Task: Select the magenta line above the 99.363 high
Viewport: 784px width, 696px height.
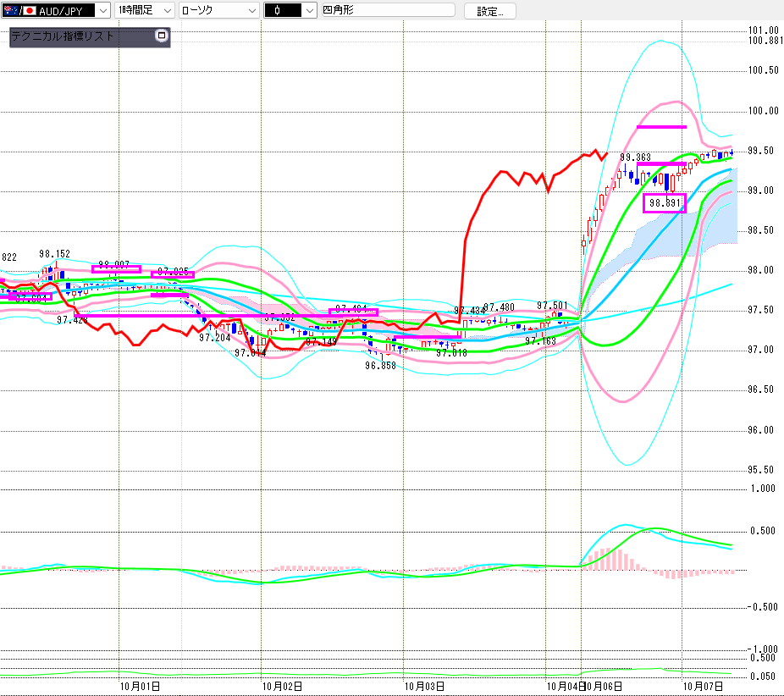Action: pos(660,127)
